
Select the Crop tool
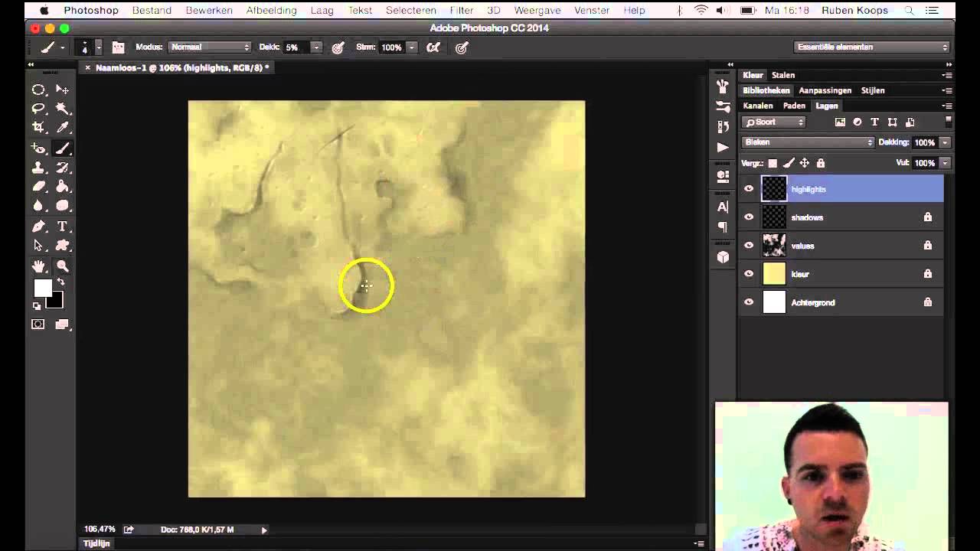point(38,128)
